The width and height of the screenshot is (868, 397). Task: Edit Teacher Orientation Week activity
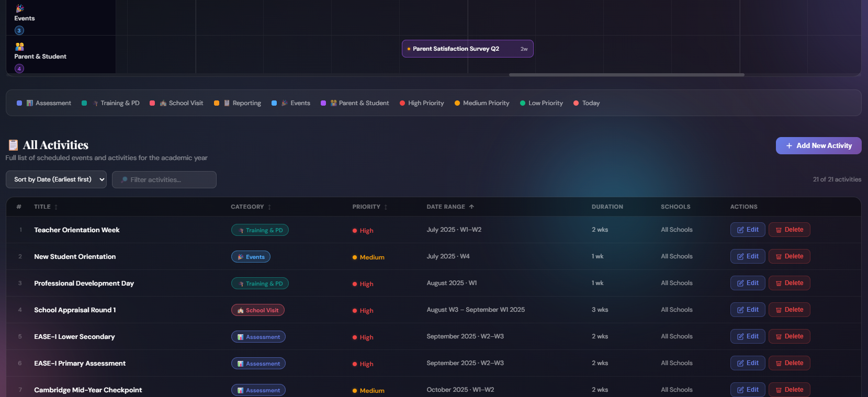(748, 230)
